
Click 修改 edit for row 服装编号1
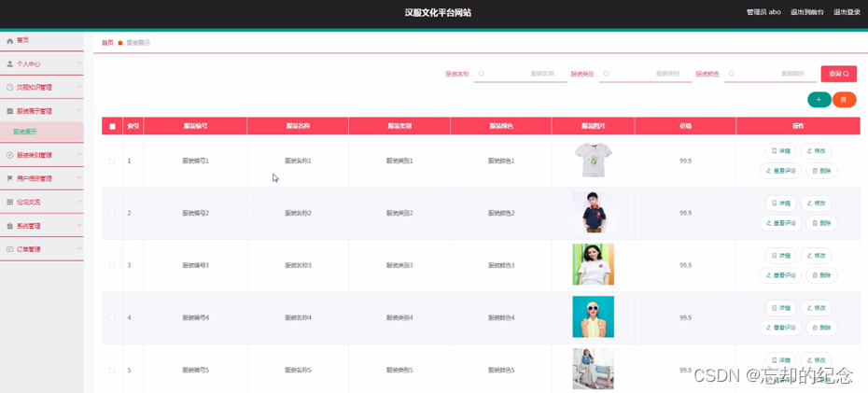(816, 150)
